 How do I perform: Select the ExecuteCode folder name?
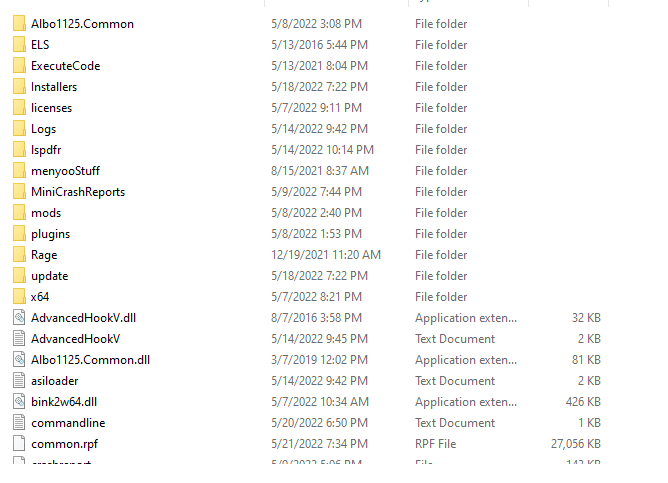66,66
